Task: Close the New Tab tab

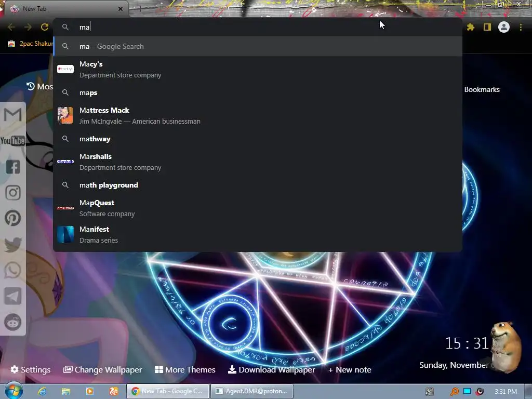Action: tap(121, 9)
